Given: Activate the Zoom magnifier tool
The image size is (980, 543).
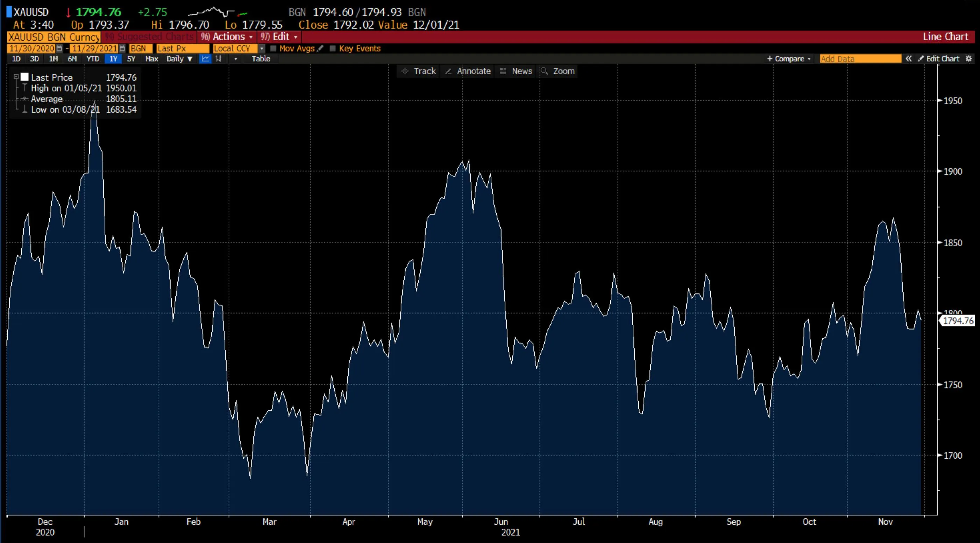Looking at the screenshot, I should click(x=558, y=71).
